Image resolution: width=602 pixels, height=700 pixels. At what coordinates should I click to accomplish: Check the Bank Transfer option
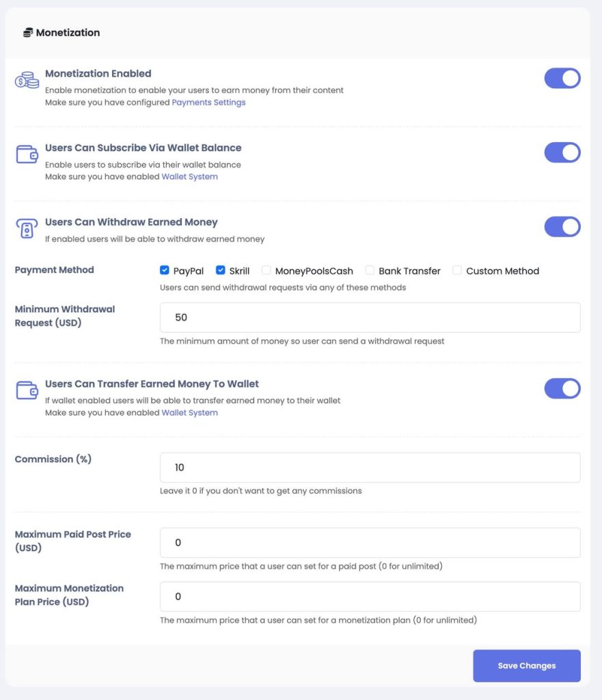coord(370,270)
